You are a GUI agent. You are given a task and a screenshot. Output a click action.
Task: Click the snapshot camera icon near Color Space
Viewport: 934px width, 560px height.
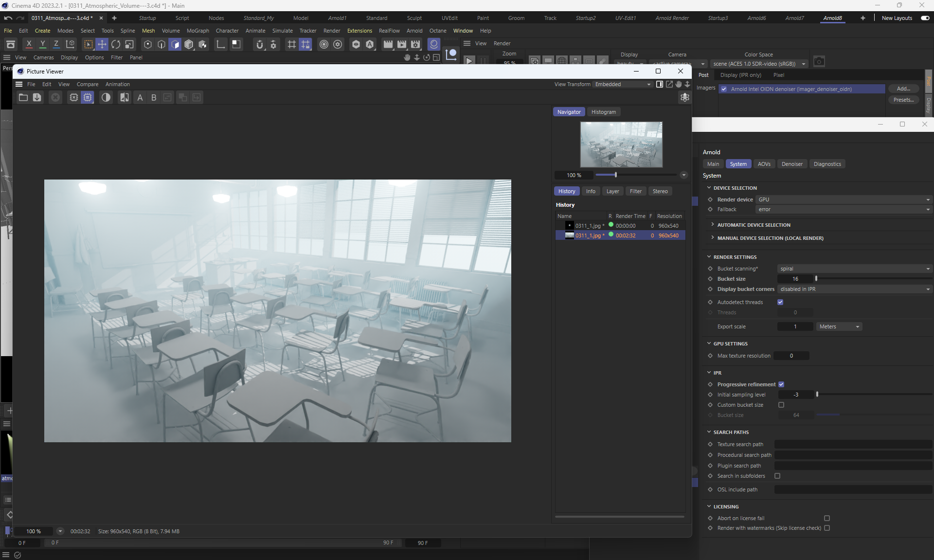click(x=819, y=62)
